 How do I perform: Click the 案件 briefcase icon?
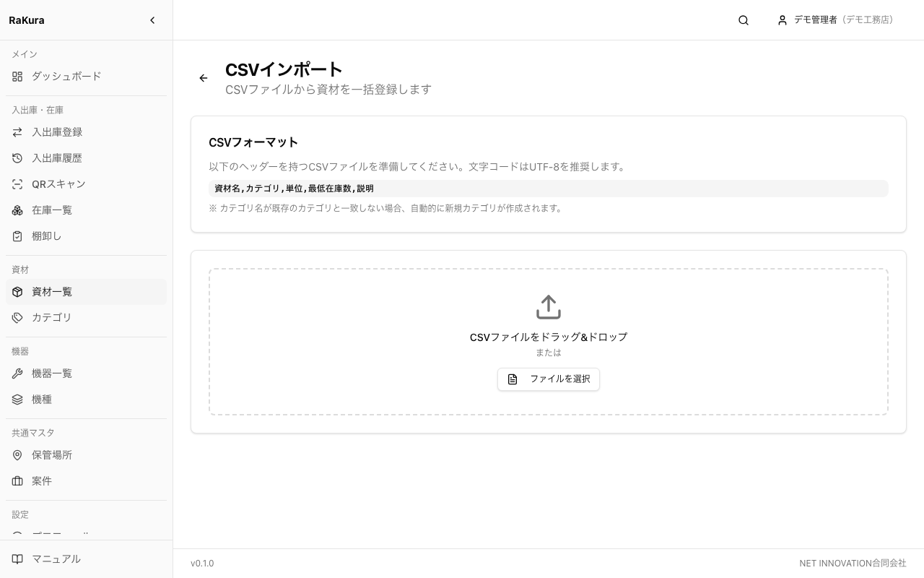pyautogui.click(x=17, y=481)
